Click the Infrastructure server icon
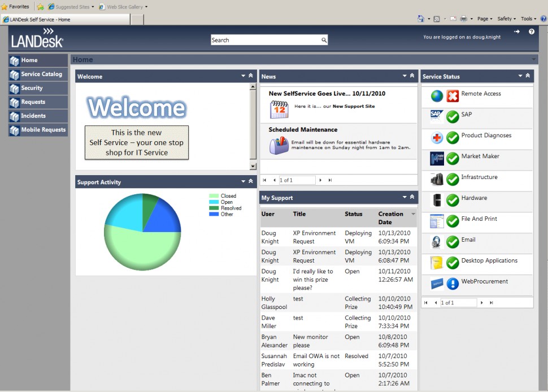Viewport: 548px width, 392px height. click(437, 180)
